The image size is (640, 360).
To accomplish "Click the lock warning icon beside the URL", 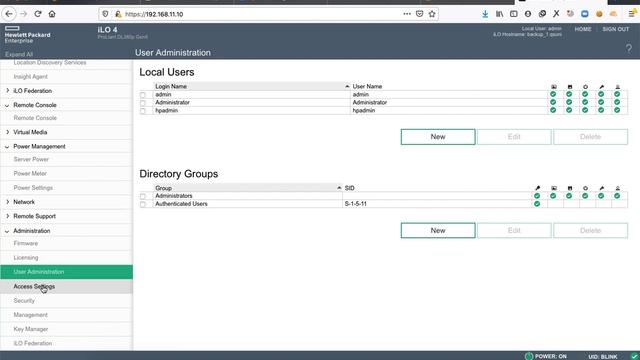I will (118, 14).
